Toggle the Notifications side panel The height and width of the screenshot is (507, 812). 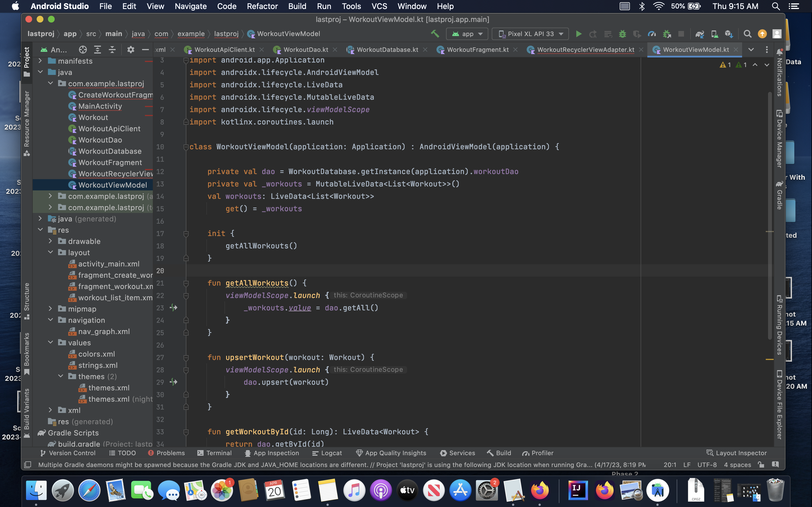(780, 72)
